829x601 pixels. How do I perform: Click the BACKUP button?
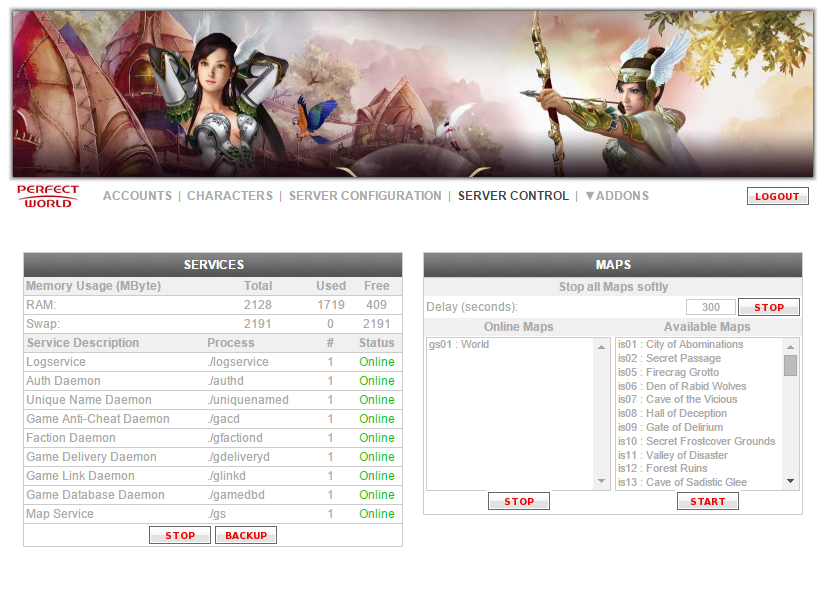point(246,535)
